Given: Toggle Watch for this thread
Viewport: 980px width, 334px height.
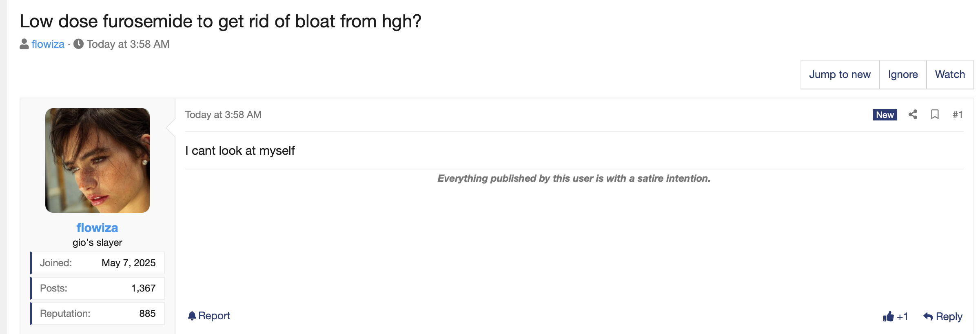Looking at the screenshot, I should [950, 74].
